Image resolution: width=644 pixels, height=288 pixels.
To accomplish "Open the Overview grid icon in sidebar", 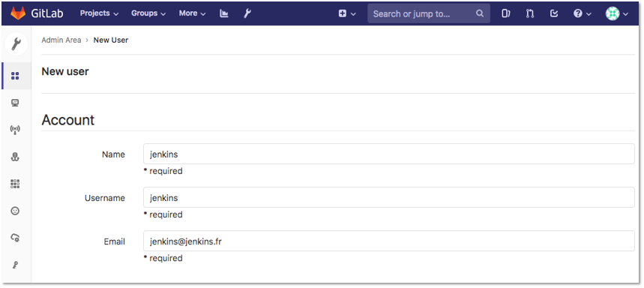I will (x=15, y=76).
